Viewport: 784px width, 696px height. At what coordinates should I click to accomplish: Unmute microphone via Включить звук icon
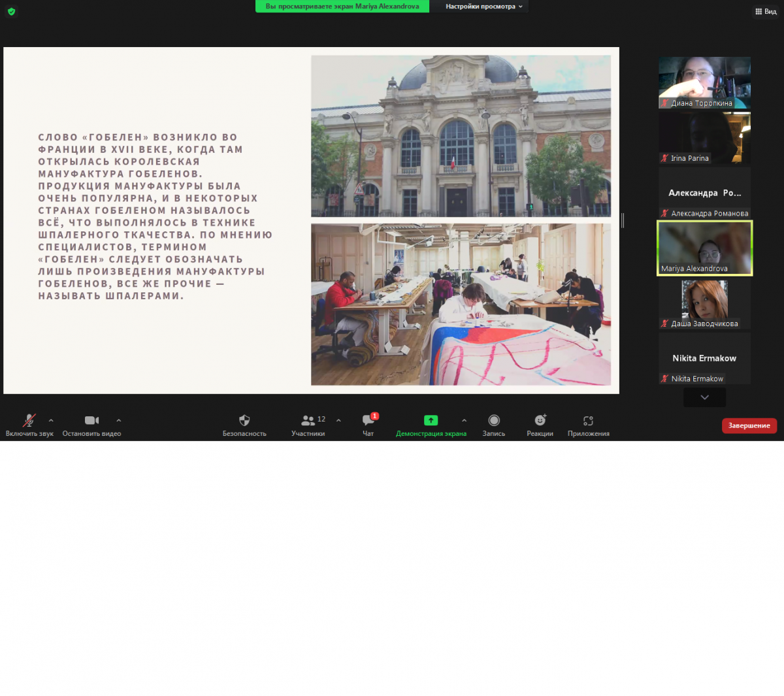click(29, 420)
